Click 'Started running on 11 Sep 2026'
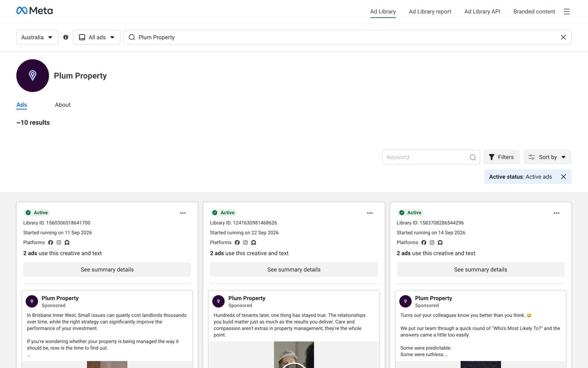 pos(58,233)
